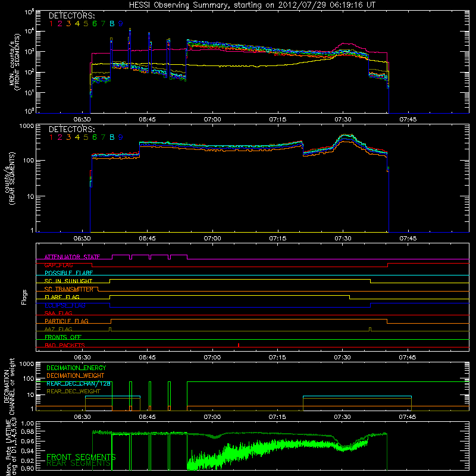Click the HESSI Observing Summary title text

[x=252, y=5]
